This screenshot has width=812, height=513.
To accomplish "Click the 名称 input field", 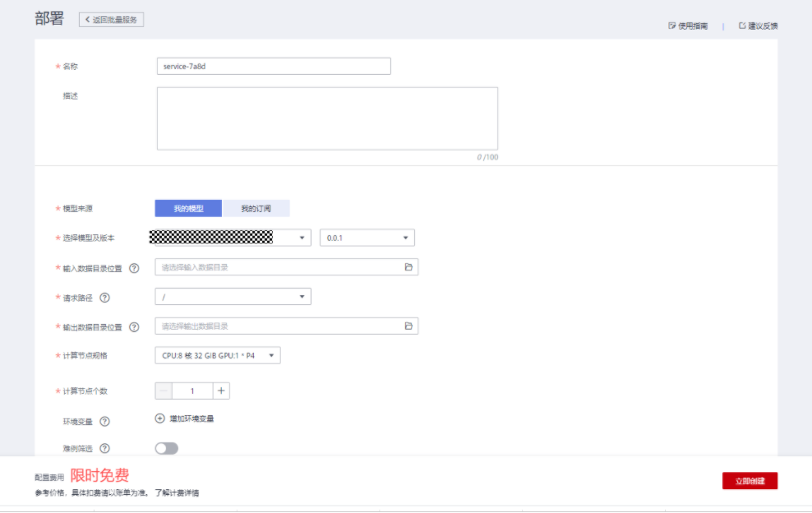I will tap(274, 67).
